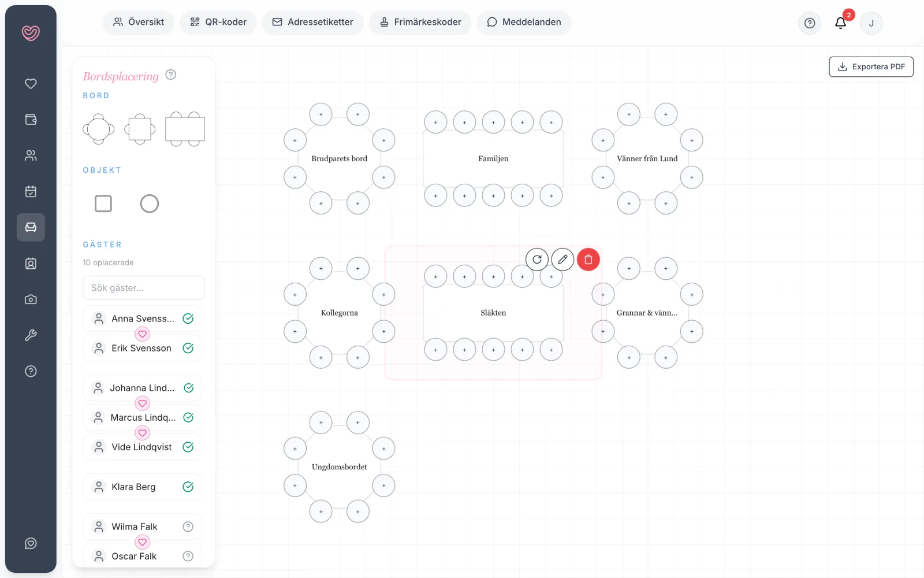Click the heart logo in sidebar

tap(31, 33)
